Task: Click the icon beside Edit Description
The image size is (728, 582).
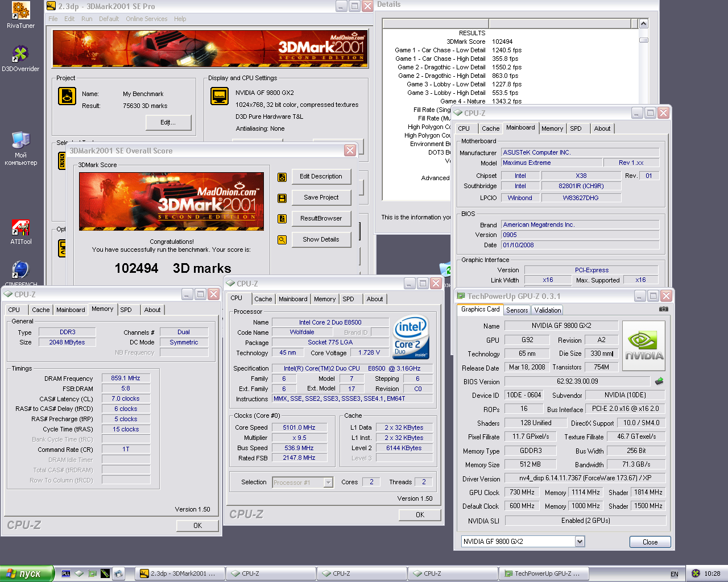Action: [x=282, y=177]
